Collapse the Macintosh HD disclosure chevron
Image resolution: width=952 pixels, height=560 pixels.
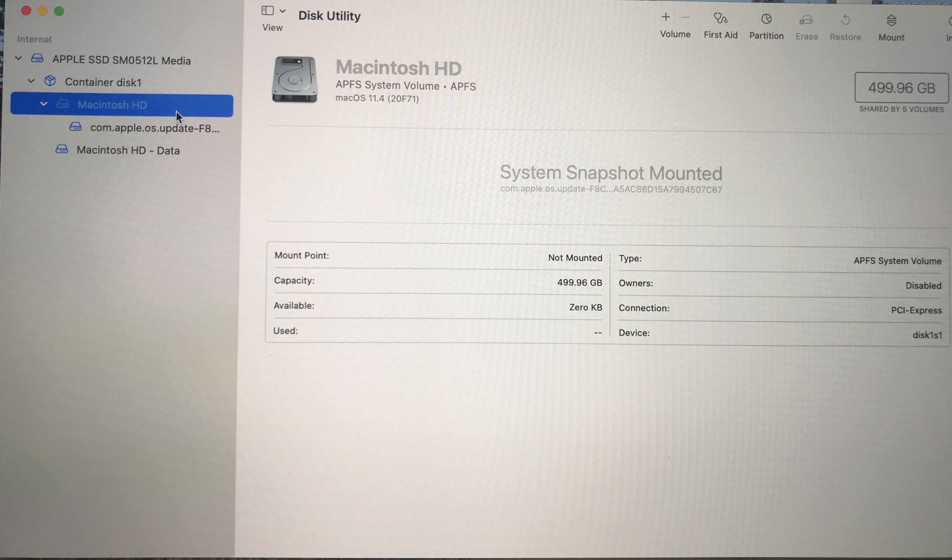pyautogui.click(x=43, y=104)
